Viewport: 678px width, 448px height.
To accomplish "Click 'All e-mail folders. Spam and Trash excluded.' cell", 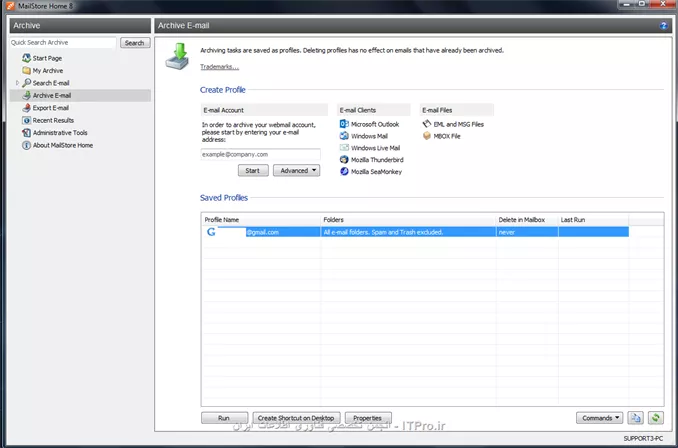I will click(x=409, y=232).
